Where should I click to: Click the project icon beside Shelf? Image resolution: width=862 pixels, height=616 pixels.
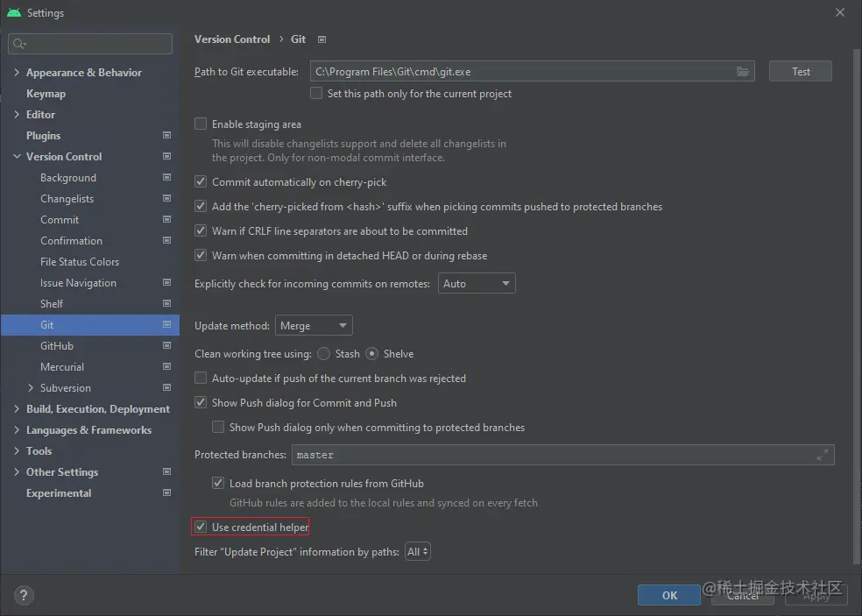(166, 303)
